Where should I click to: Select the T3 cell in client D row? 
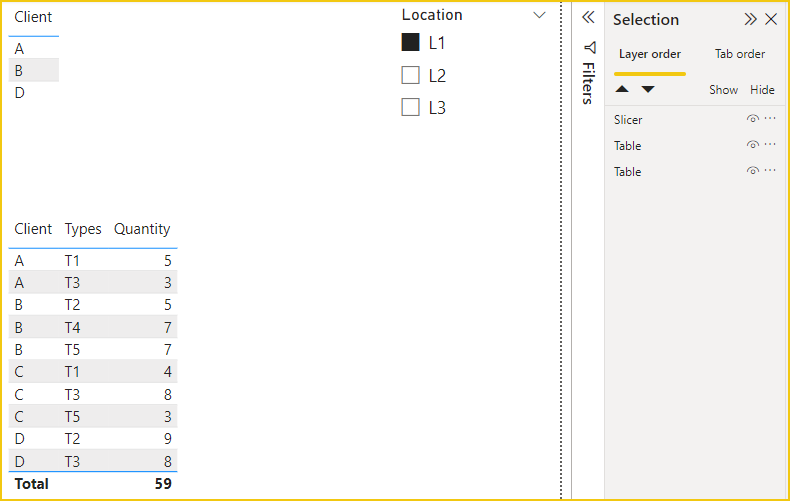(x=72, y=461)
